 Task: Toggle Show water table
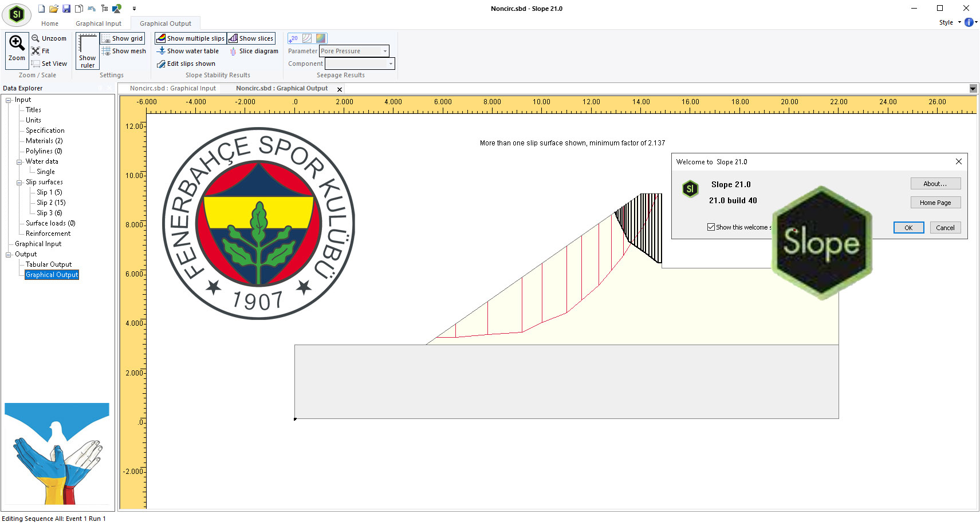pos(189,50)
